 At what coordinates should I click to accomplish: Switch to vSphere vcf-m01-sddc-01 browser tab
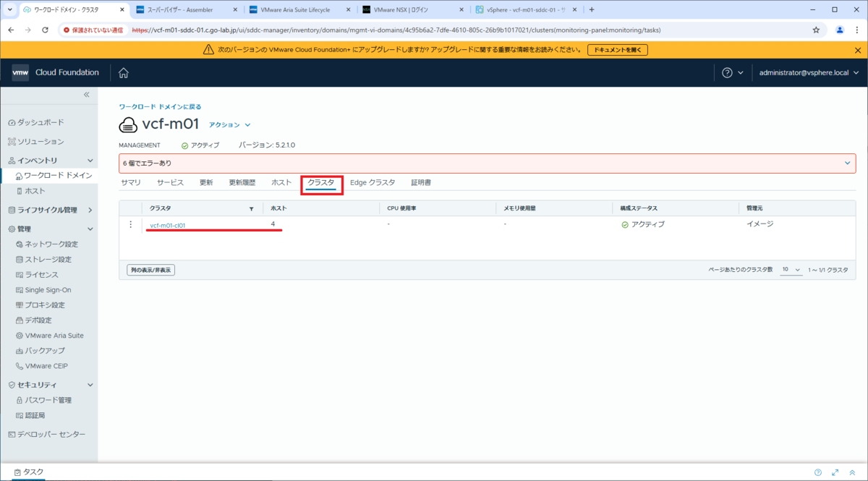(x=525, y=10)
